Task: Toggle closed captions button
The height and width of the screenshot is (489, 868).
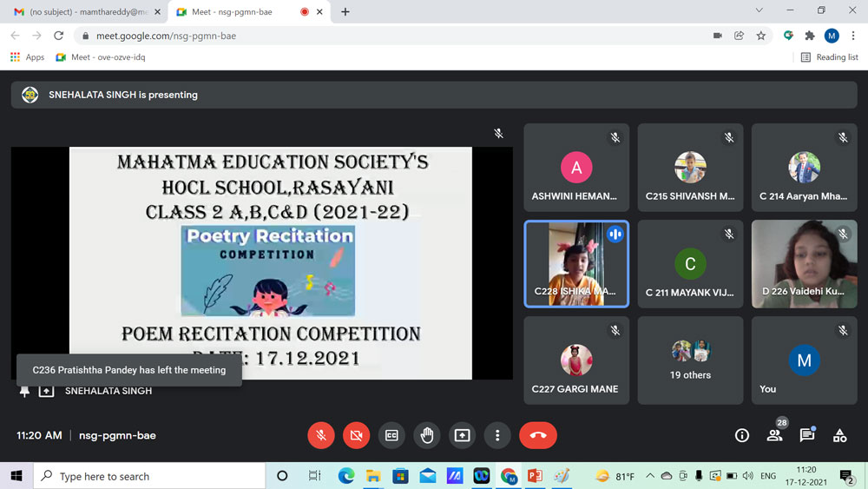Action: coord(391,435)
